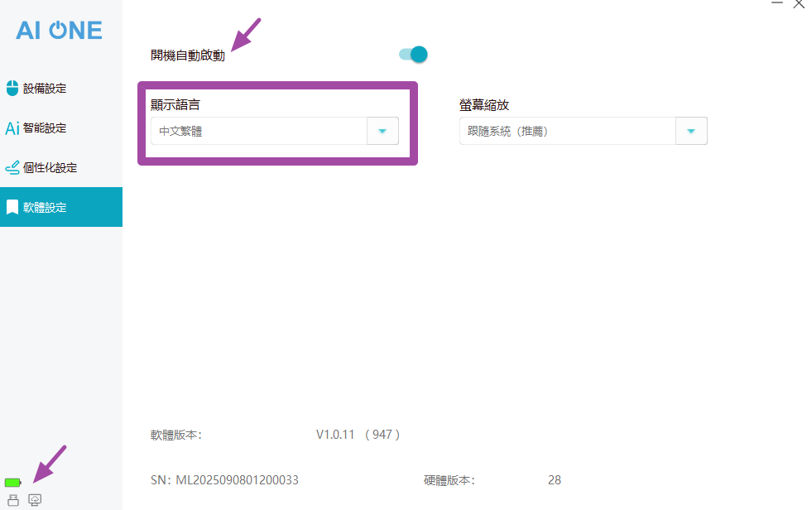Expand the 螢幕縮放 dropdown arrow
This screenshot has height=510, width=812.
(x=691, y=131)
